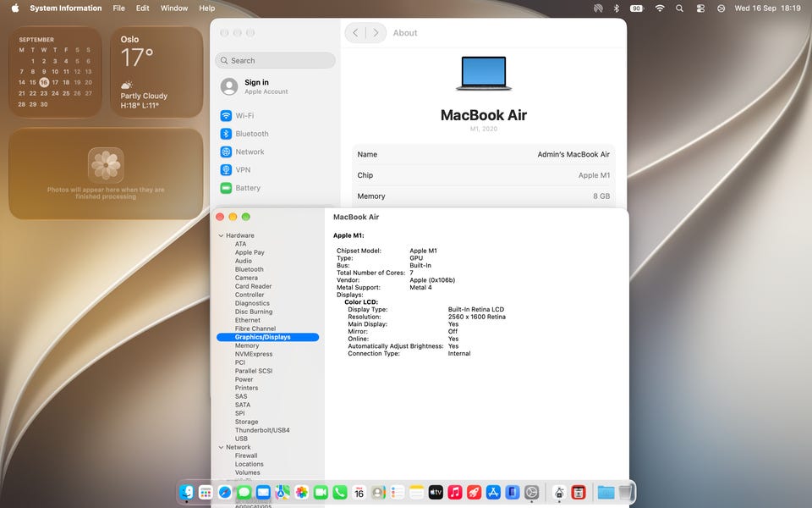Open the Window menu
The width and height of the screenshot is (812, 508).
point(174,8)
